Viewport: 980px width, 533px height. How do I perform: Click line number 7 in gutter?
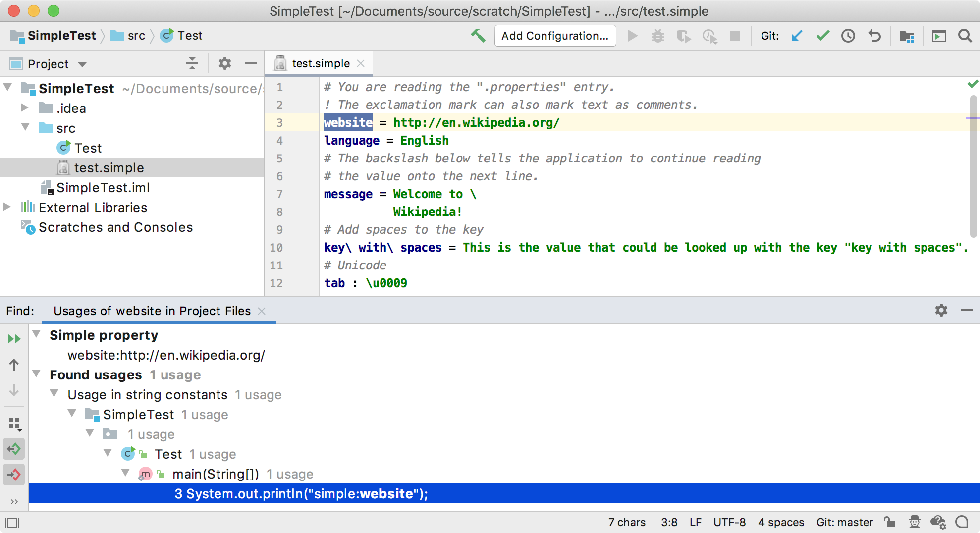point(280,194)
